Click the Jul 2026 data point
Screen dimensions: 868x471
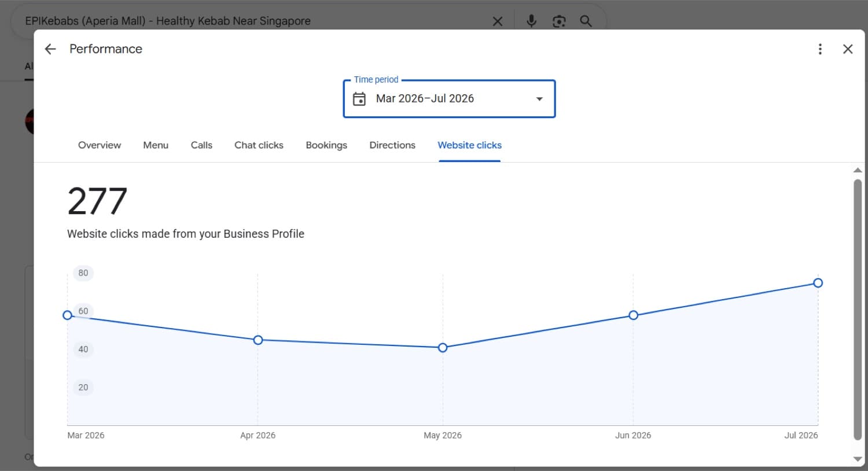tap(818, 283)
